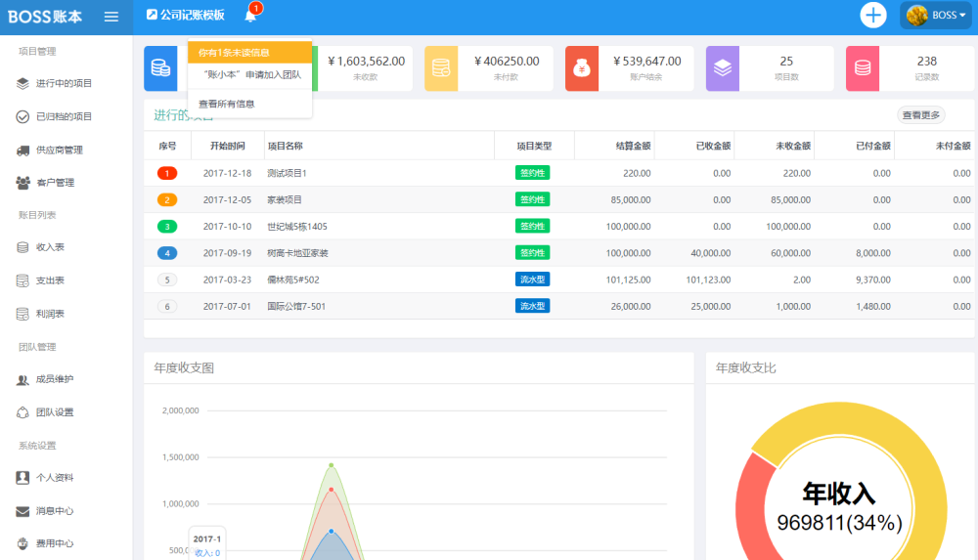Click the plus add button

(x=872, y=15)
